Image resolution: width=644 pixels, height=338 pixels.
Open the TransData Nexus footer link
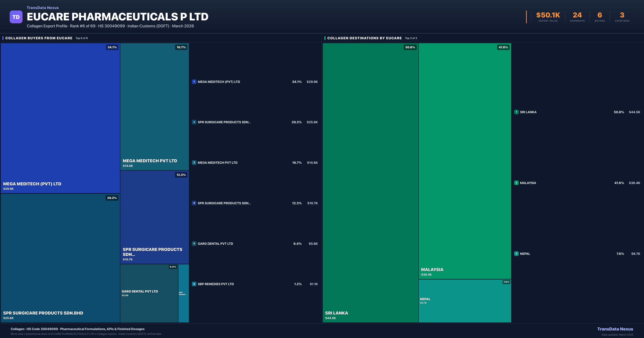tap(615, 329)
